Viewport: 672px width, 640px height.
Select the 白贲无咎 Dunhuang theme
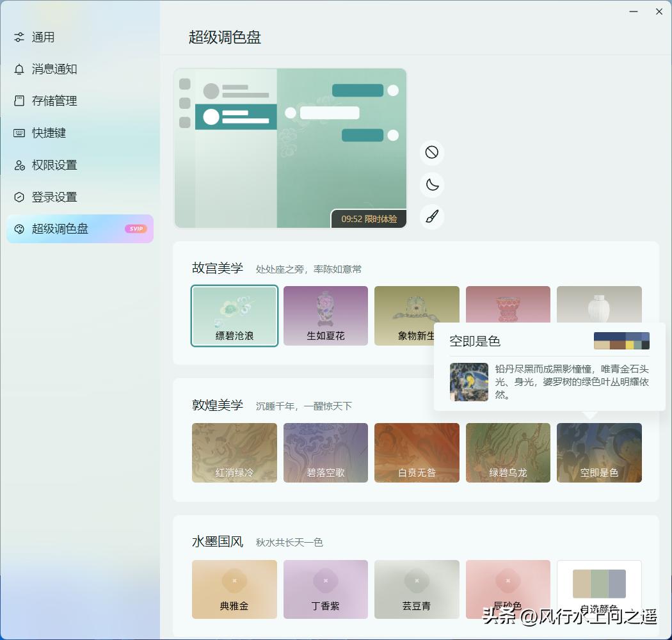coord(417,452)
